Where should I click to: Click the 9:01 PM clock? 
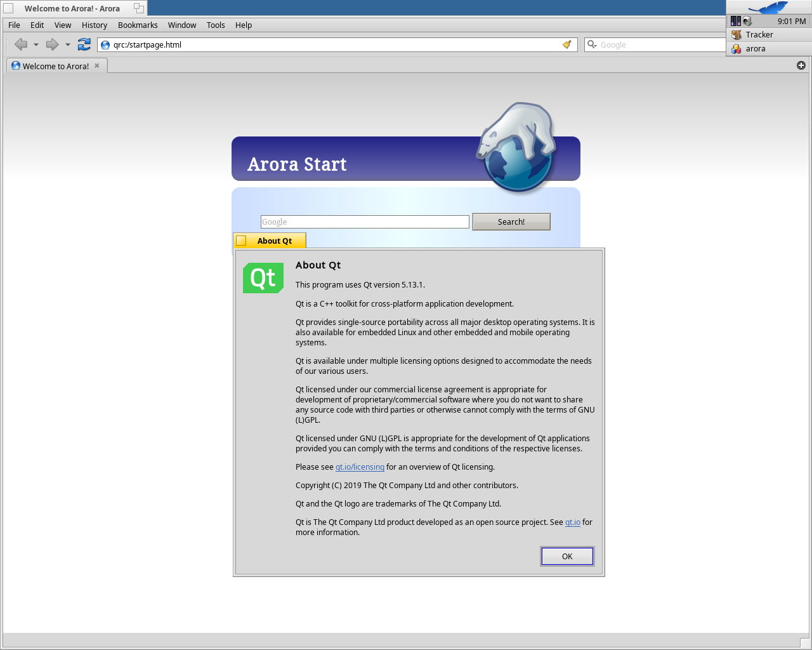(x=791, y=21)
